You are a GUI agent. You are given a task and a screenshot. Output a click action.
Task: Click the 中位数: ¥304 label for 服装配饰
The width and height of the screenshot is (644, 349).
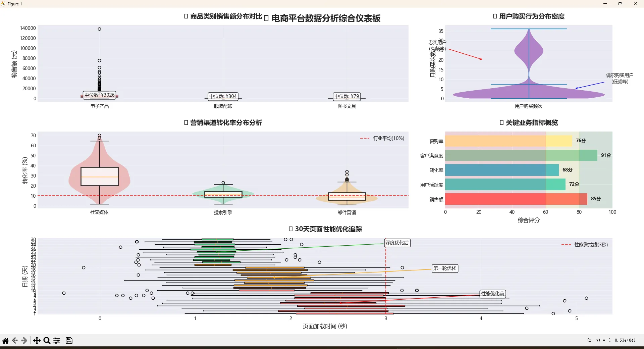tap(223, 96)
